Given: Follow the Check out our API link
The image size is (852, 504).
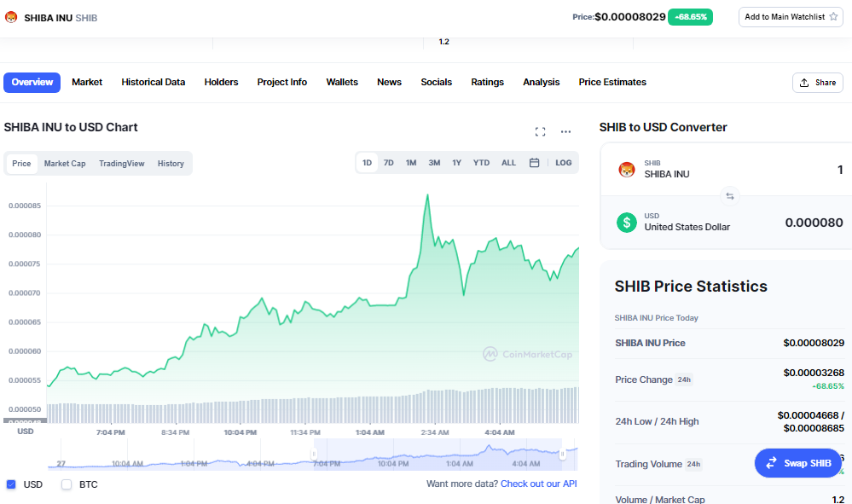Looking at the screenshot, I should click(538, 484).
